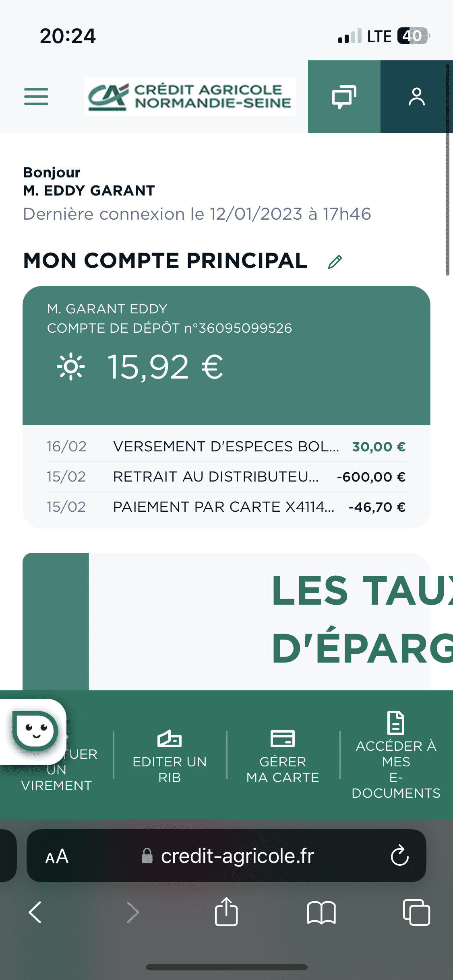
Task: Click the pencil edit icon beside Mon Compte Principal
Action: click(335, 261)
